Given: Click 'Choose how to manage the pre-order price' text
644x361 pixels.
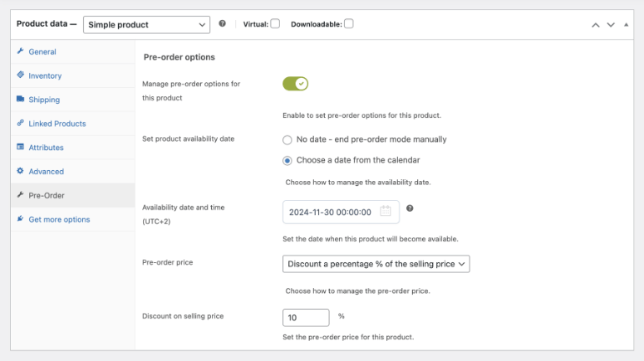Looking at the screenshot, I should click(x=358, y=290).
